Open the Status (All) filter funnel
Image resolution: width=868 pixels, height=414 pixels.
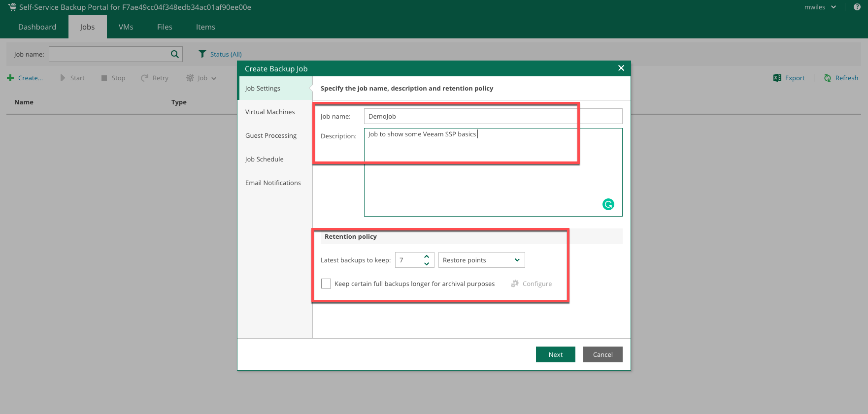click(202, 54)
